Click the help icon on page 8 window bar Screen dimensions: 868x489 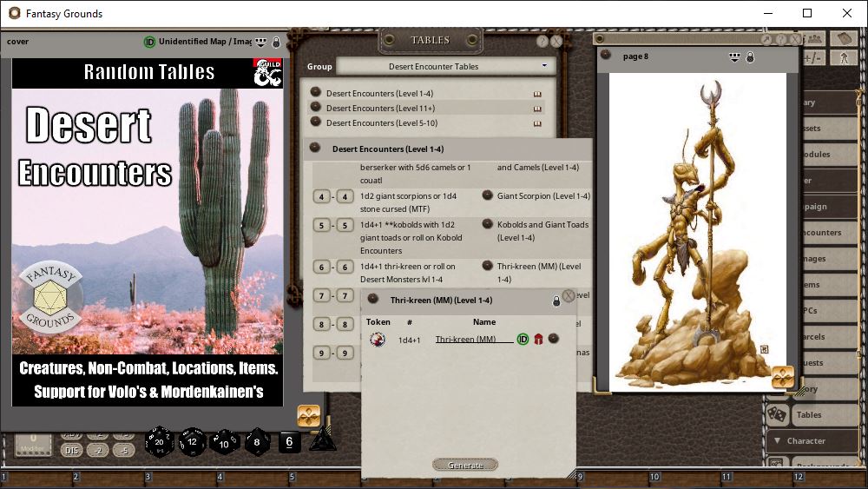pyautogui.click(x=780, y=39)
